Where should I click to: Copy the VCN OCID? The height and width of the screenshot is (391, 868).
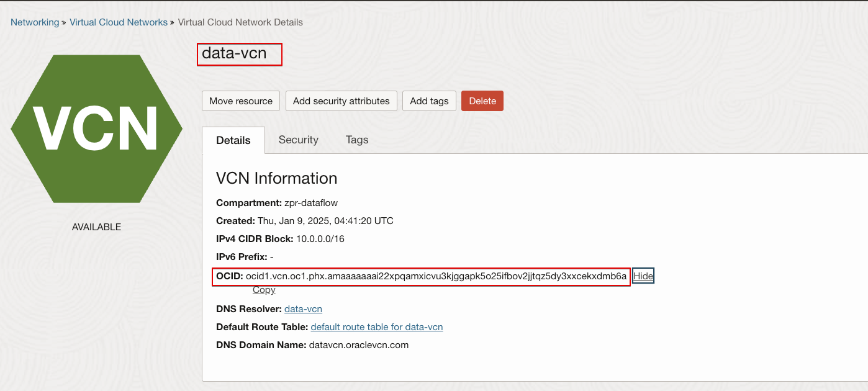pyautogui.click(x=264, y=290)
